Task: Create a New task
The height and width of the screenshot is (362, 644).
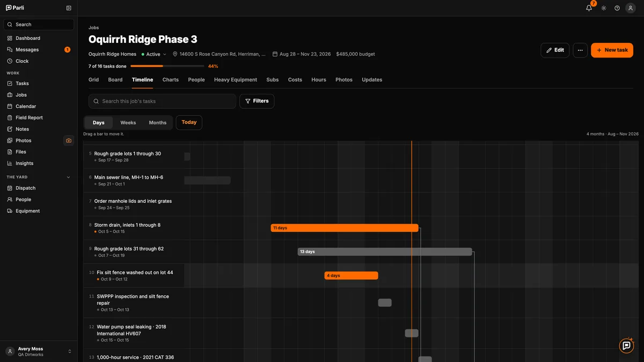Action: 612,50
